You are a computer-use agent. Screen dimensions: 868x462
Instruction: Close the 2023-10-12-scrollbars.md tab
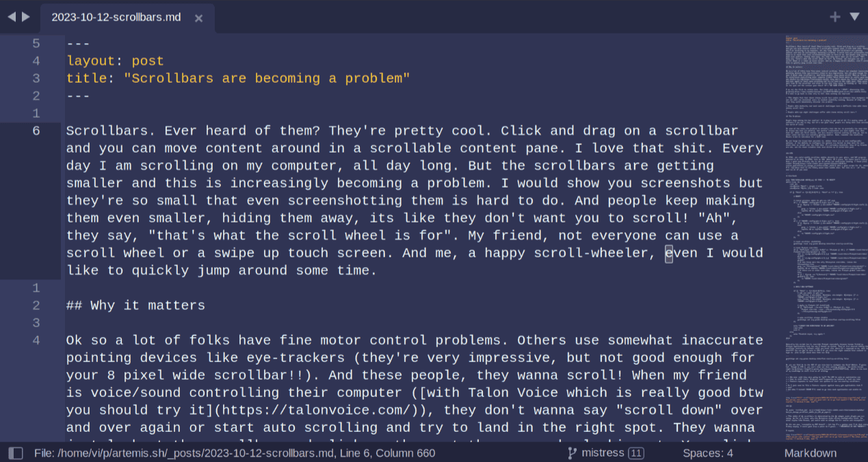(198, 18)
